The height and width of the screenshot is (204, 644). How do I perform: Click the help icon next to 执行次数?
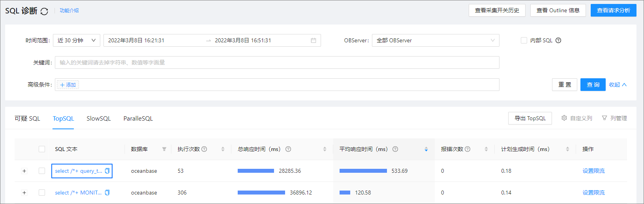coord(204,149)
